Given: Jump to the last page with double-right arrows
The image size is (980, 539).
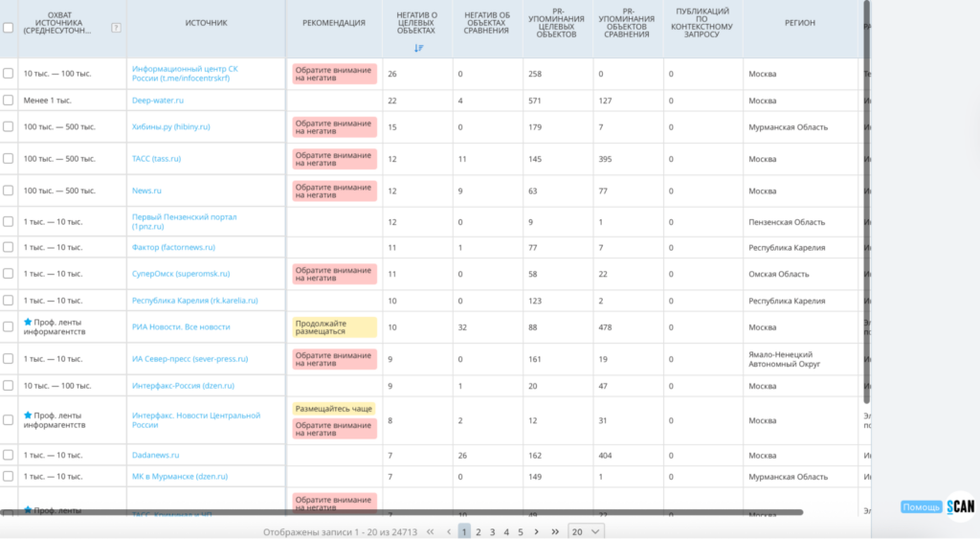Looking at the screenshot, I should [x=555, y=531].
